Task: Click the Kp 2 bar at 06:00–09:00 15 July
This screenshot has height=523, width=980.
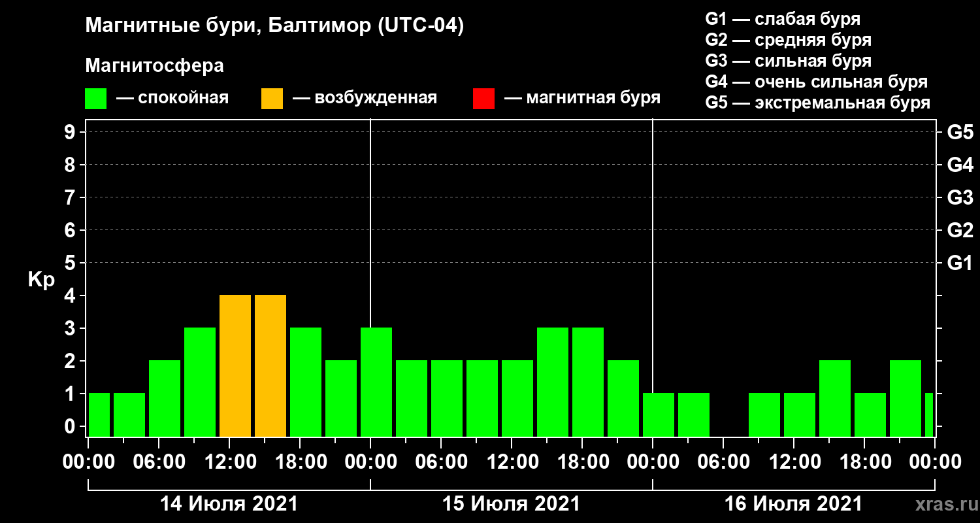Action: pos(447,399)
